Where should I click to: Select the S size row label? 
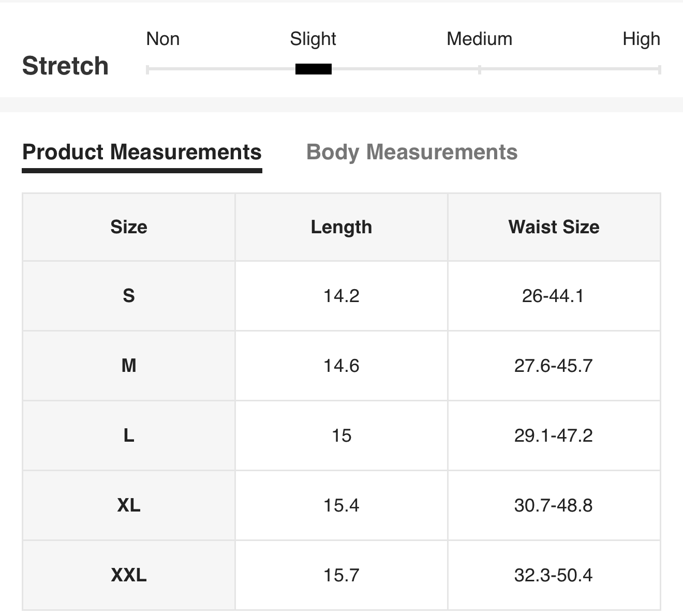point(129,296)
